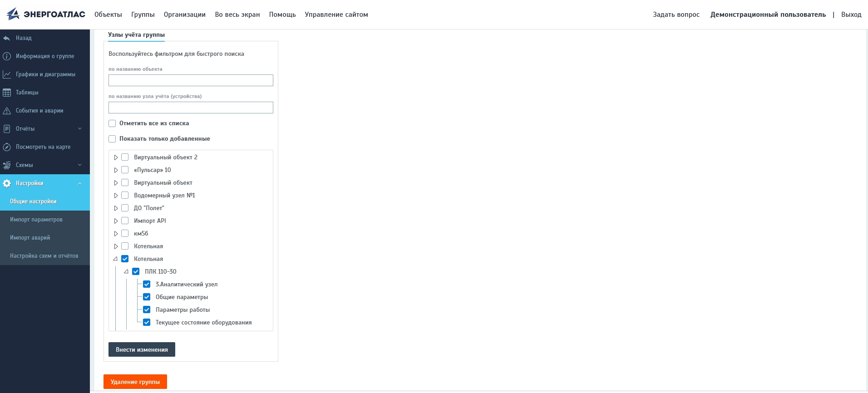This screenshot has height=393, width=868.
Task: Click the chart icon for Графики и диаграммы
Action: [7, 74]
